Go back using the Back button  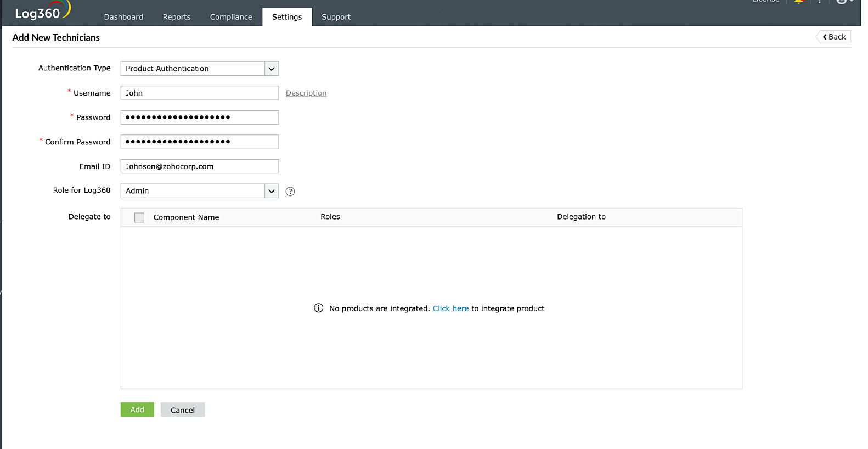coord(834,37)
